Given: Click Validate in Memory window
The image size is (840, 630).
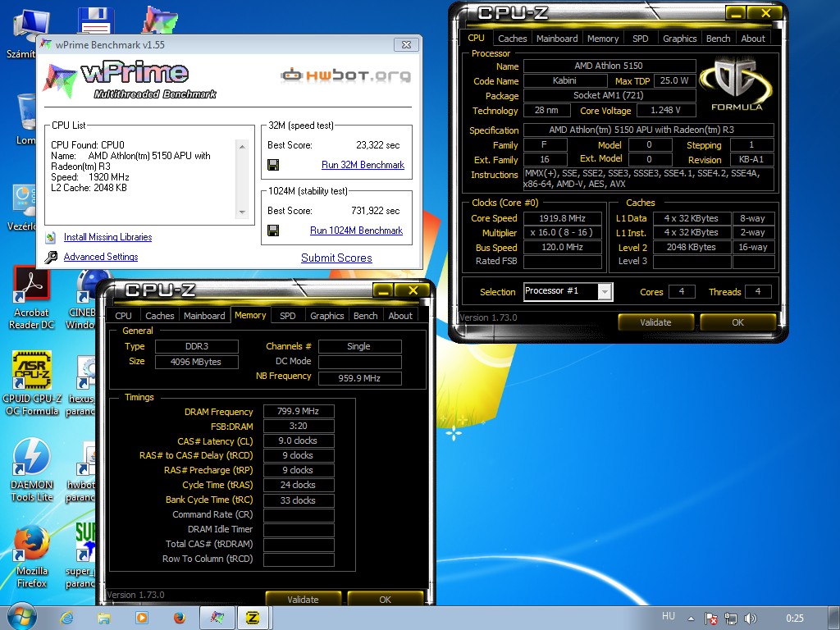Looking at the screenshot, I should pos(304,600).
